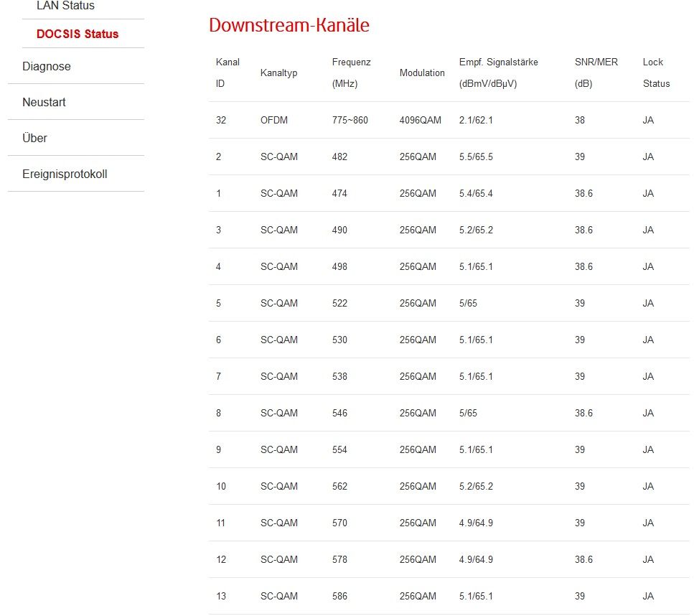Click 256QAM modulation in the 586 MHz row
The width and height of the screenshot is (694, 616).
418,596
